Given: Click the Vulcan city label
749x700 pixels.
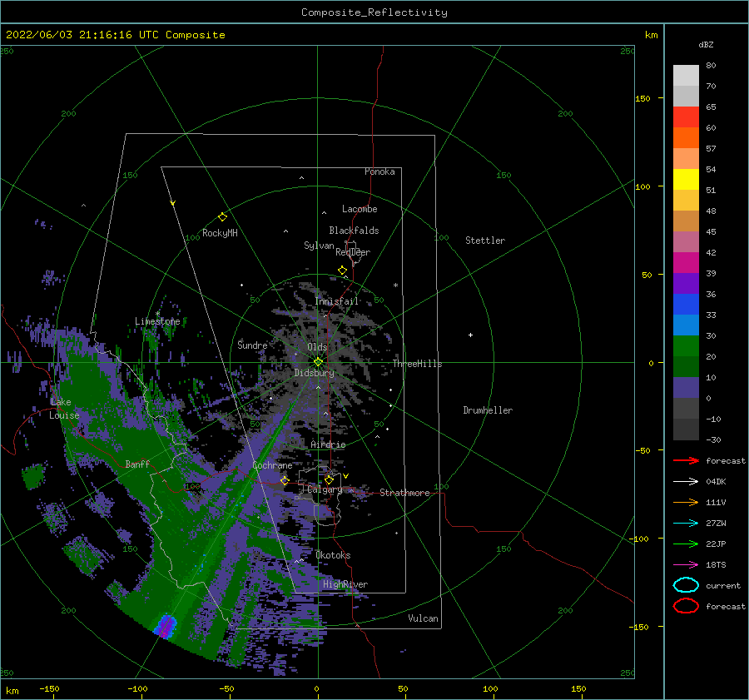Looking at the screenshot, I should point(424,618).
